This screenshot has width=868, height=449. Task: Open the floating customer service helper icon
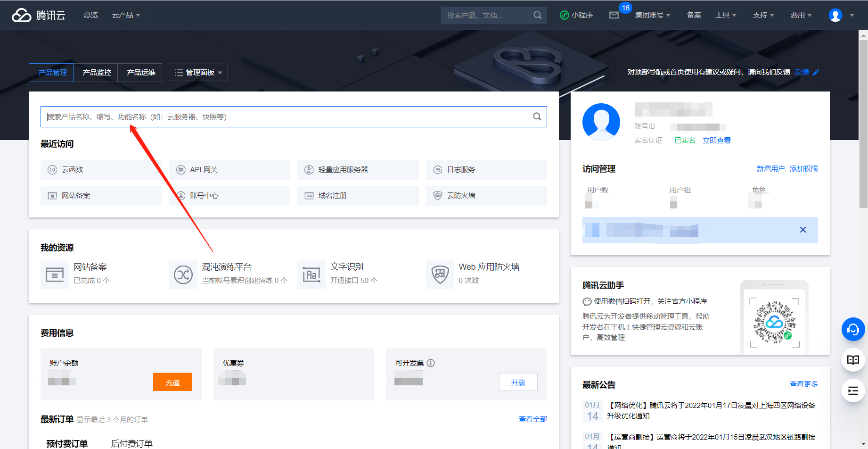coord(853,329)
